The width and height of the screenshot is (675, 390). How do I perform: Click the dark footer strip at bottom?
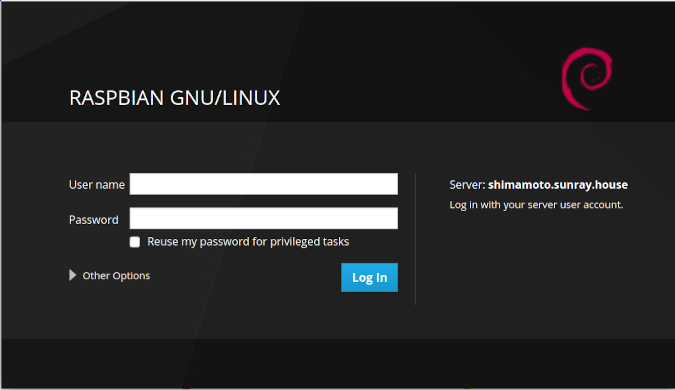(x=338, y=363)
